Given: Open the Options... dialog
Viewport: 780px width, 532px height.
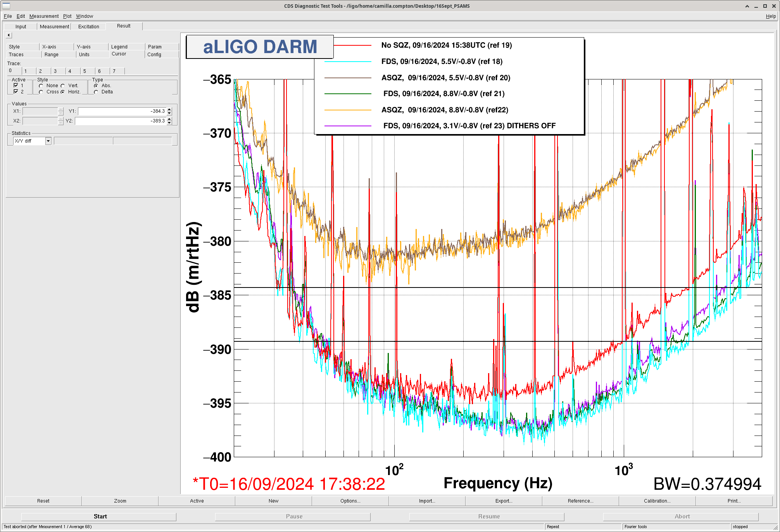Looking at the screenshot, I should click(350, 501).
